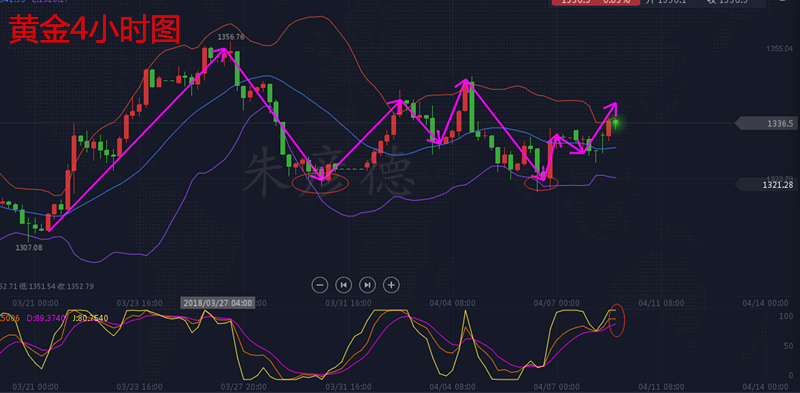
Task: Jump to the previous candle with the skip-back button
Action: (x=343, y=285)
